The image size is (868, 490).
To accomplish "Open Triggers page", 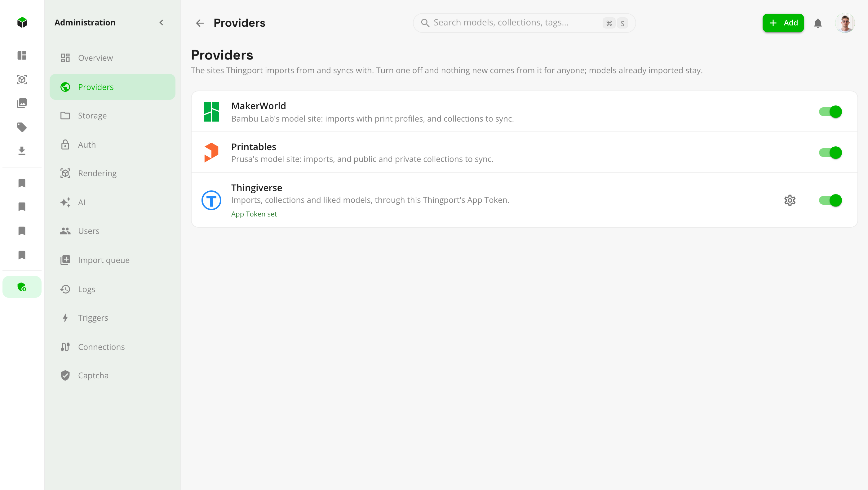I will (x=113, y=318).
